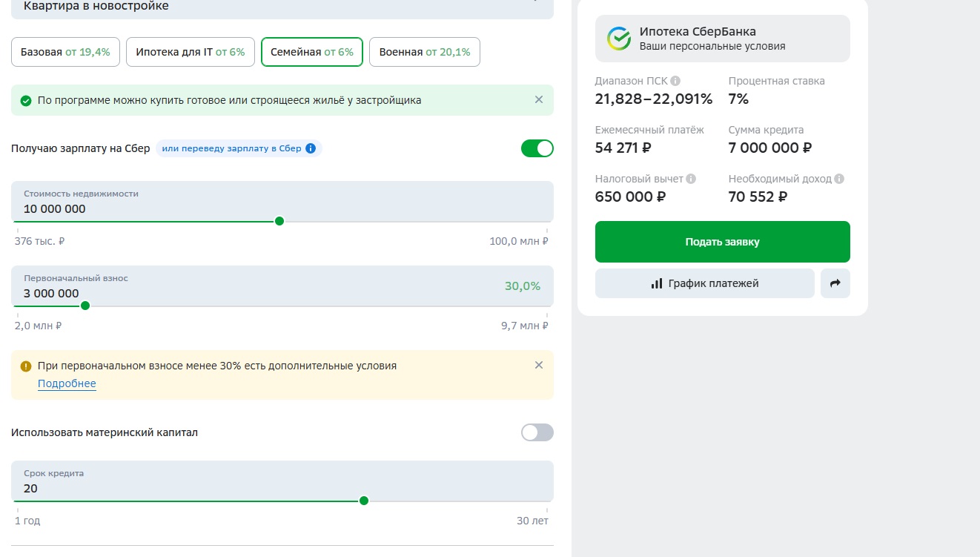Click the yellow warning icon
Viewport: 980px width, 557px height.
pyautogui.click(x=26, y=366)
